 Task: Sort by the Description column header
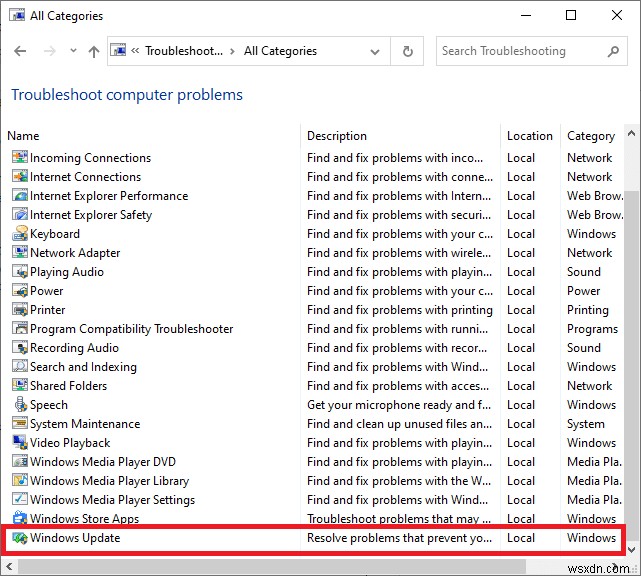pos(337,135)
